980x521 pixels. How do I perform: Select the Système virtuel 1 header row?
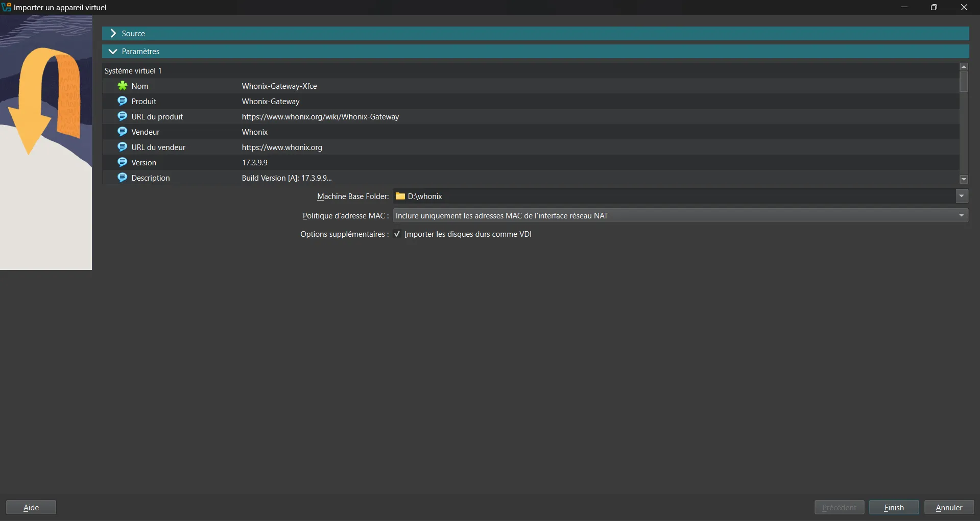pos(133,71)
